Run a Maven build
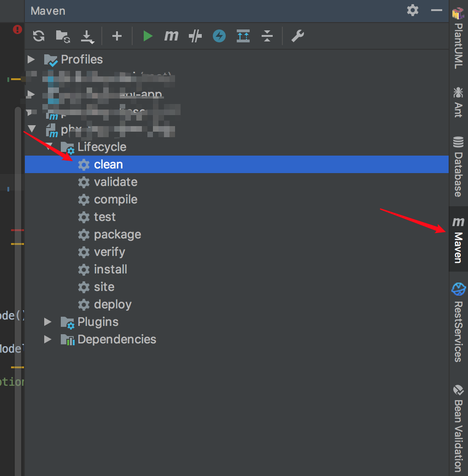468x476 pixels. [147, 36]
